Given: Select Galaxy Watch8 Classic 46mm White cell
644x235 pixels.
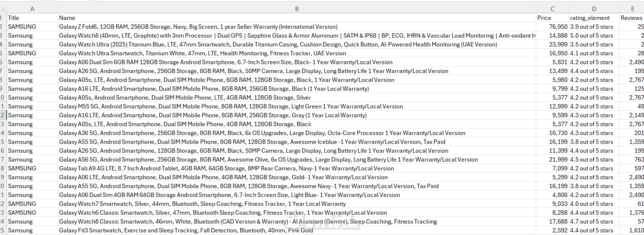Looking at the screenshot, I should pos(297,221).
